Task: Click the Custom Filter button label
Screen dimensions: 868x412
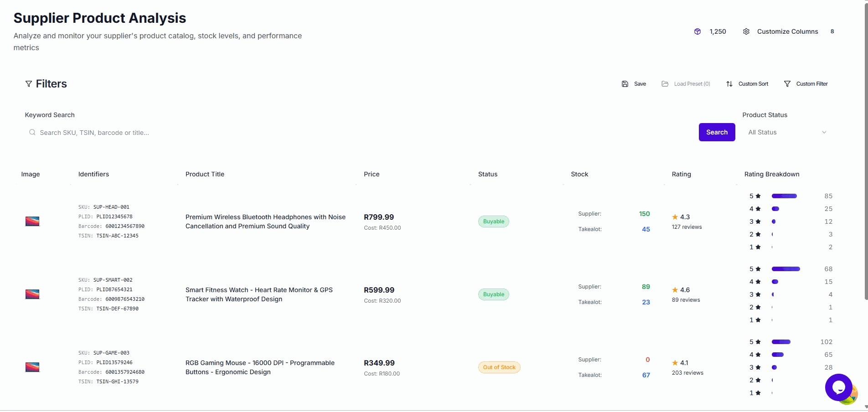Action: (x=812, y=84)
